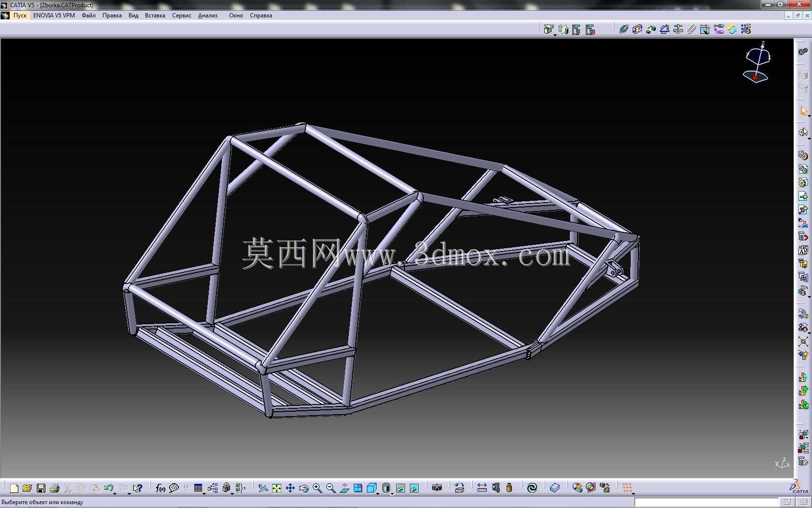Open the Formula f(x) editor
812x508 pixels.
(160, 488)
